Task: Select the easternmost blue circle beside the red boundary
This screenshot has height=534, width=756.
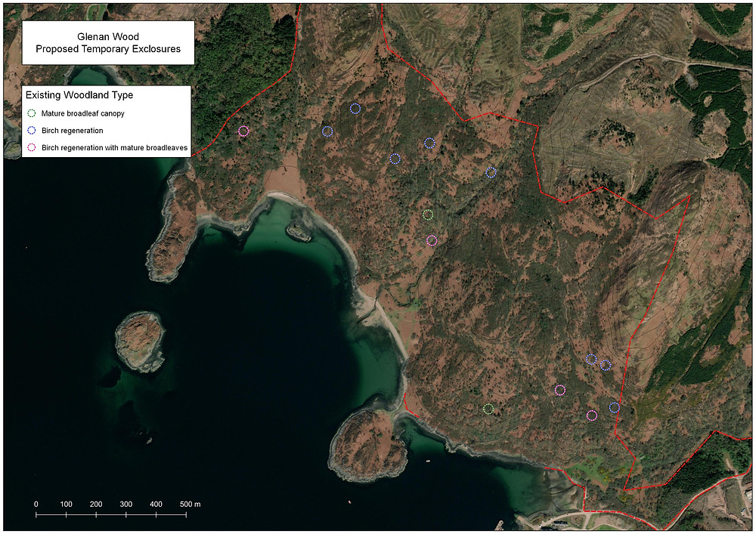Action: [x=614, y=408]
